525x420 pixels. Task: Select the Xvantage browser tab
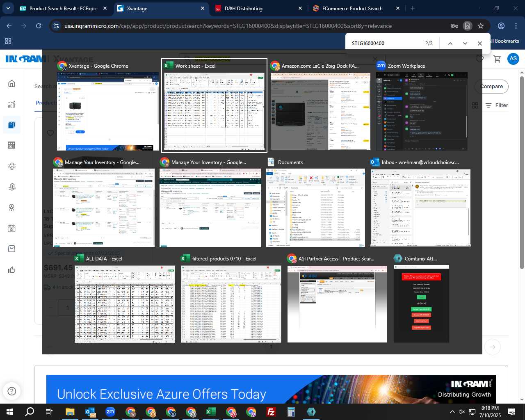161,8
